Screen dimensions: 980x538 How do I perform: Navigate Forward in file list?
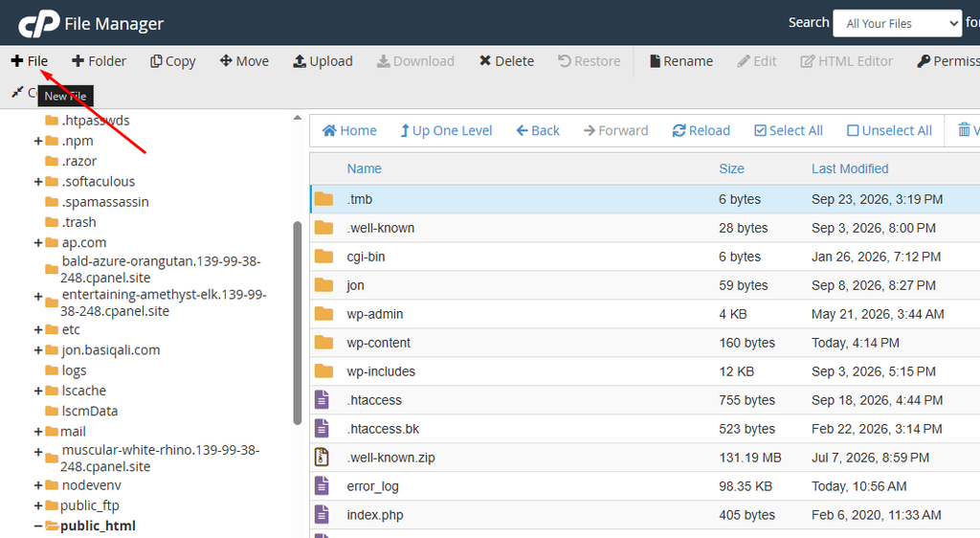[x=616, y=130]
